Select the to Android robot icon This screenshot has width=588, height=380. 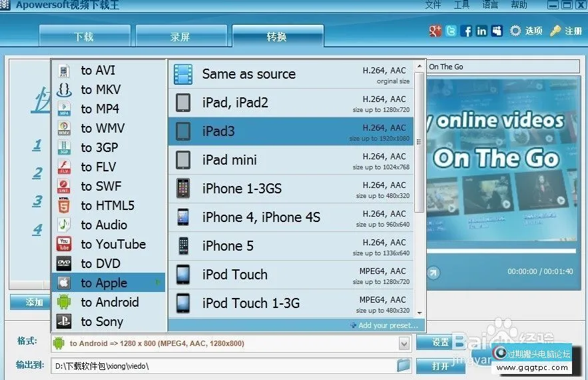(64, 302)
